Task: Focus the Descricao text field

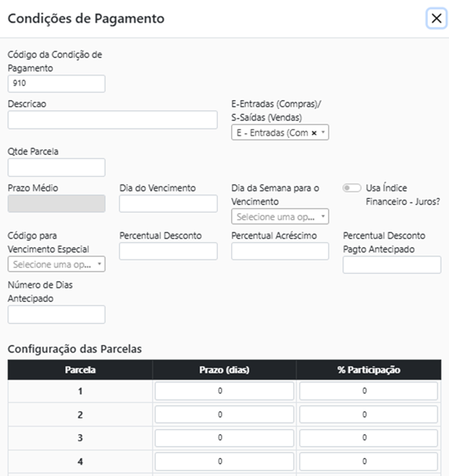Action: click(113, 120)
